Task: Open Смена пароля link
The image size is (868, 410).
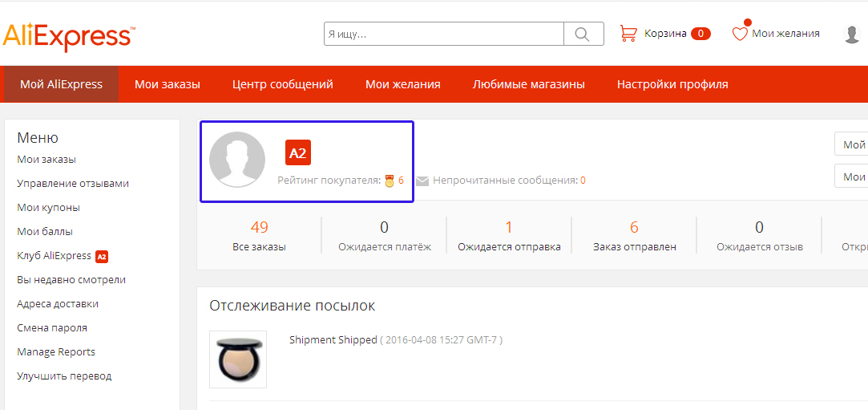Action: (52, 327)
